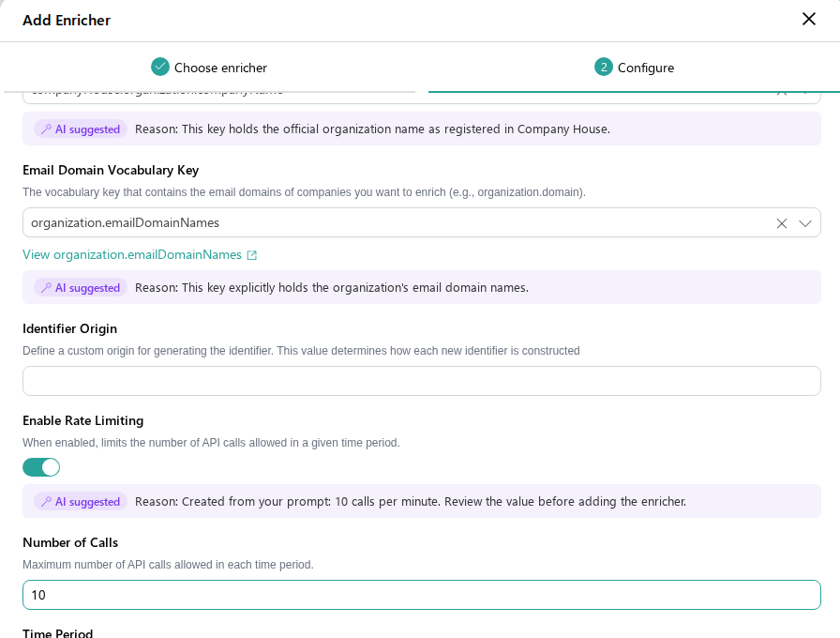840x638 pixels.
Task: Click the Identifier Origin input field
Action: [422, 381]
